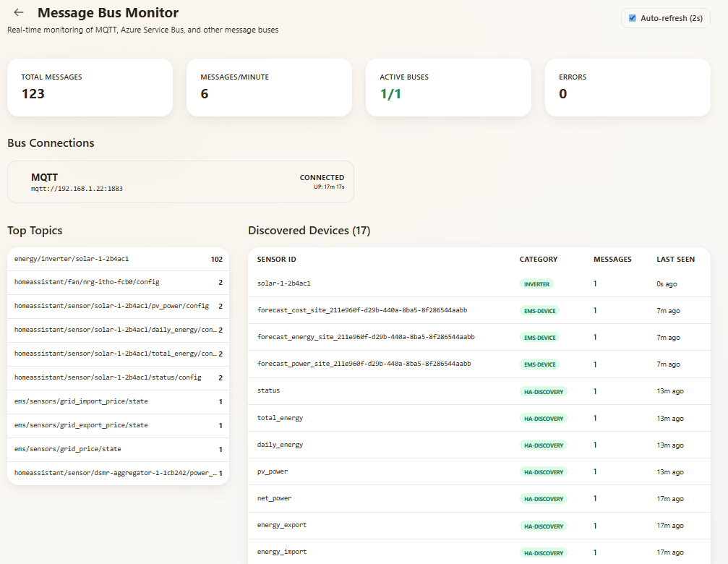Image resolution: width=728 pixels, height=564 pixels.
Task: Click the ACTIVE BUSES 1/1 indicator
Action: tap(448, 87)
